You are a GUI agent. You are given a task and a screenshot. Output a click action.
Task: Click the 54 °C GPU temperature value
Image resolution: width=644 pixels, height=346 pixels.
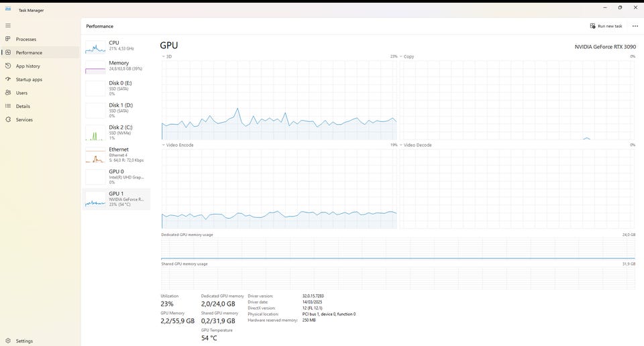click(209, 338)
